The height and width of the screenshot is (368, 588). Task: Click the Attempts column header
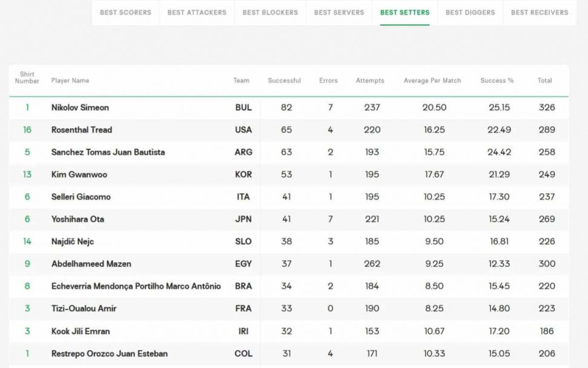coord(370,80)
